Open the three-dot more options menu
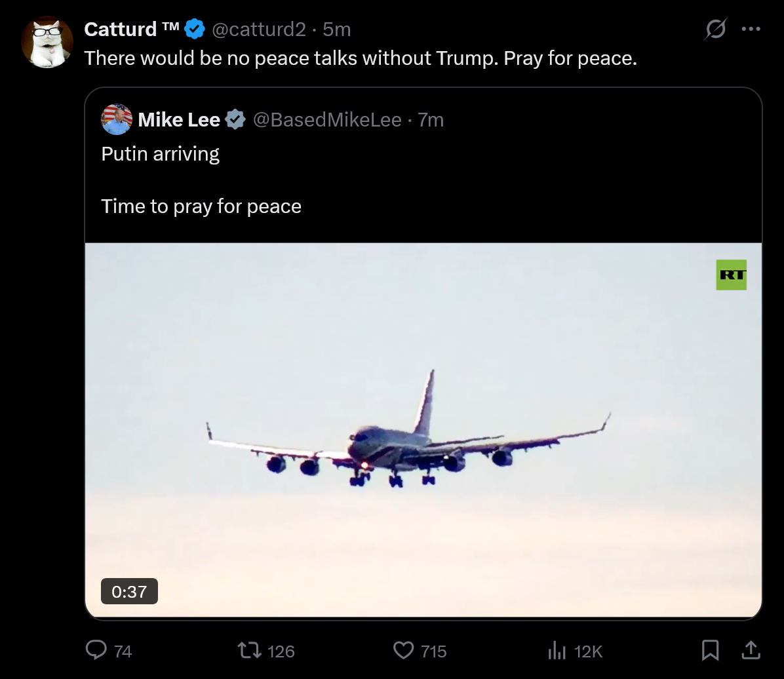 tap(751, 29)
